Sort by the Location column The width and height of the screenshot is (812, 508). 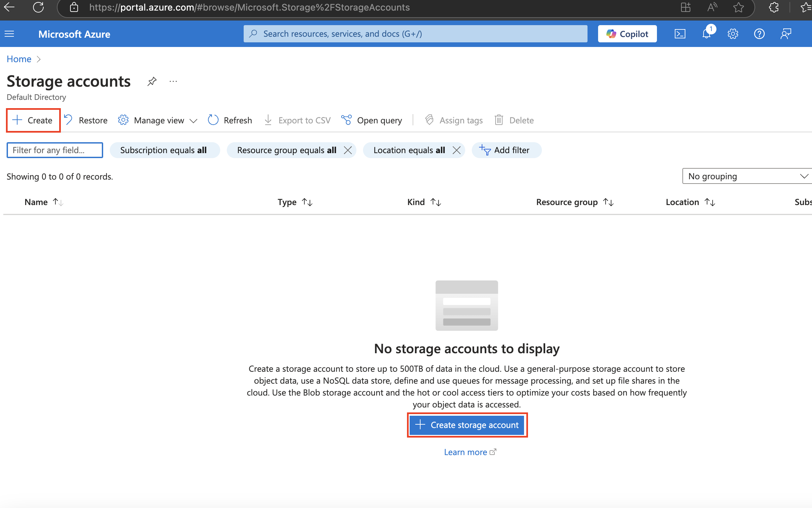(x=690, y=202)
